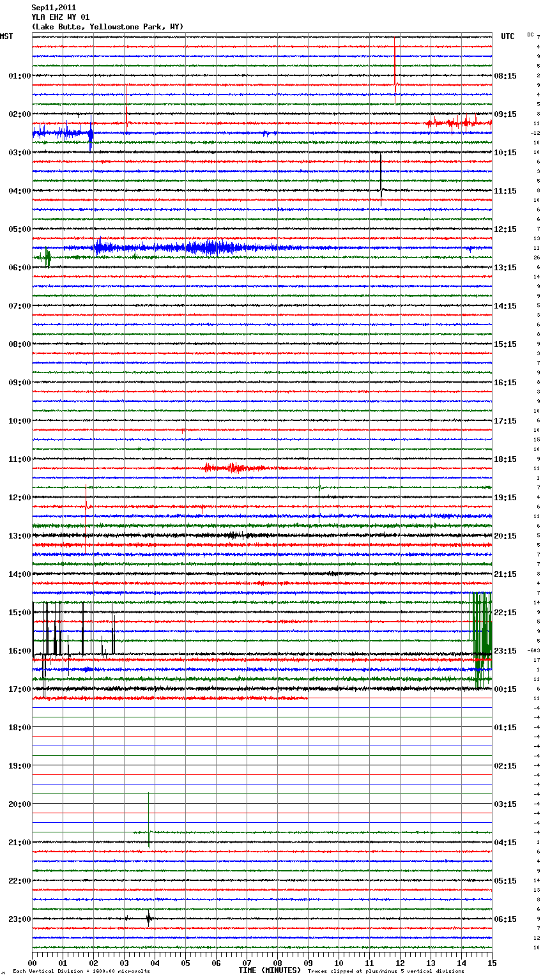
Task: Click minute 15 on the bottom time axis
Action: click(x=491, y=963)
